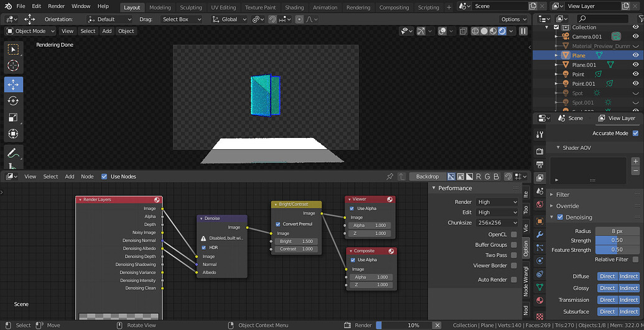Screen dimensions: 644x330
Task: Enable the Auto Render checkbox
Action: point(514,280)
